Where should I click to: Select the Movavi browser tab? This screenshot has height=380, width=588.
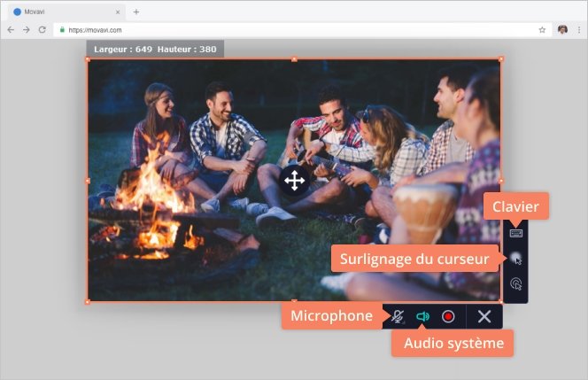66,12
